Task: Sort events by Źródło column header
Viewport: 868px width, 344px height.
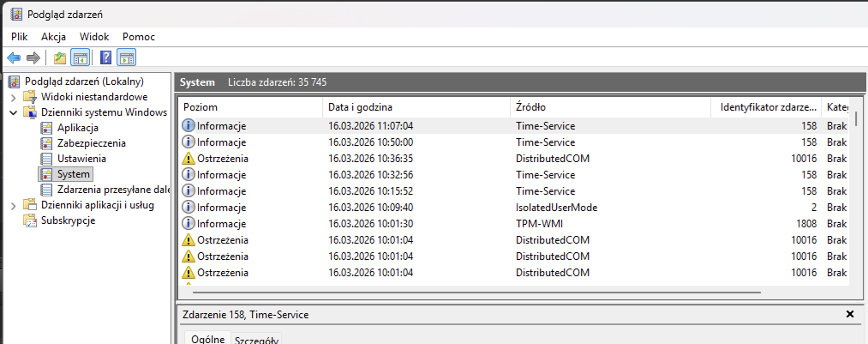Action: (x=531, y=107)
